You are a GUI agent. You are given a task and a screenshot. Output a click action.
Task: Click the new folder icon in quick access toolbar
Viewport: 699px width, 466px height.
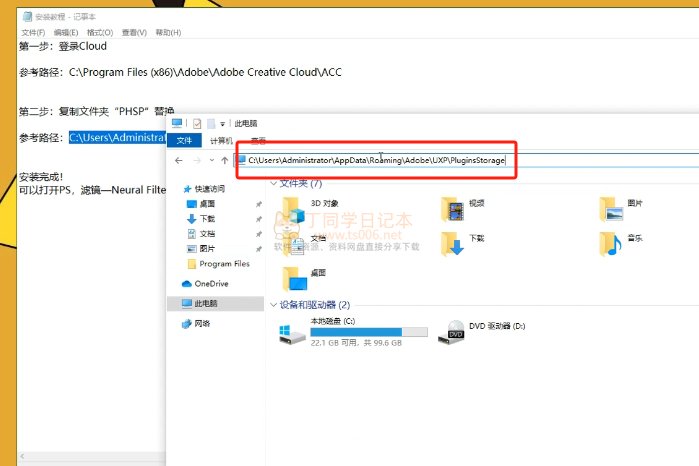click(211, 124)
